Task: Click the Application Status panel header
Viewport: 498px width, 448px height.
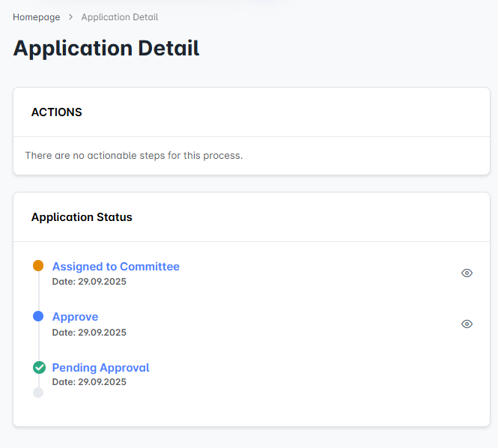Action: pos(82,217)
